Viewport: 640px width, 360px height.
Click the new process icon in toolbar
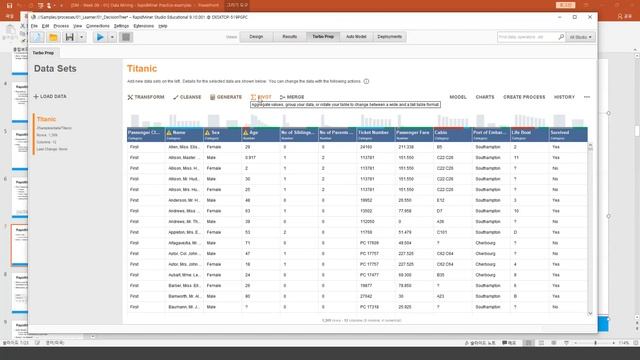pos(37,37)
